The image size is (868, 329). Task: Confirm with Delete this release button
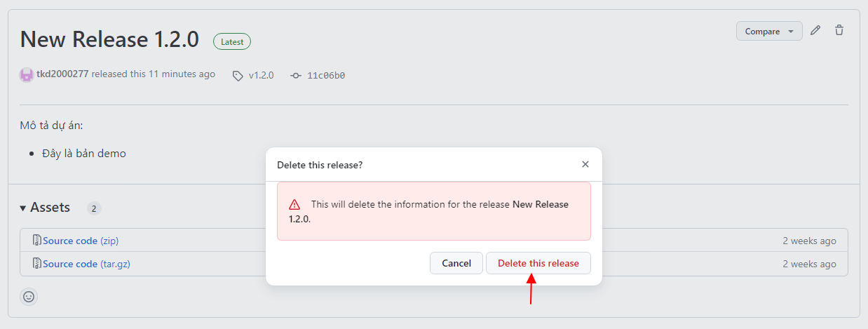point(538,263)
